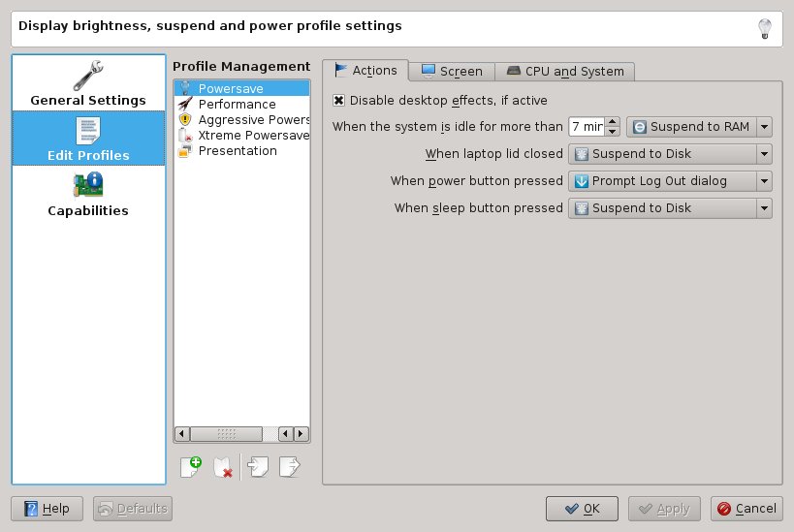Image resolution: width=794 pixels, height=532 pixels.
Task: Select the Performance profile in list
Action: pos(237,104)
